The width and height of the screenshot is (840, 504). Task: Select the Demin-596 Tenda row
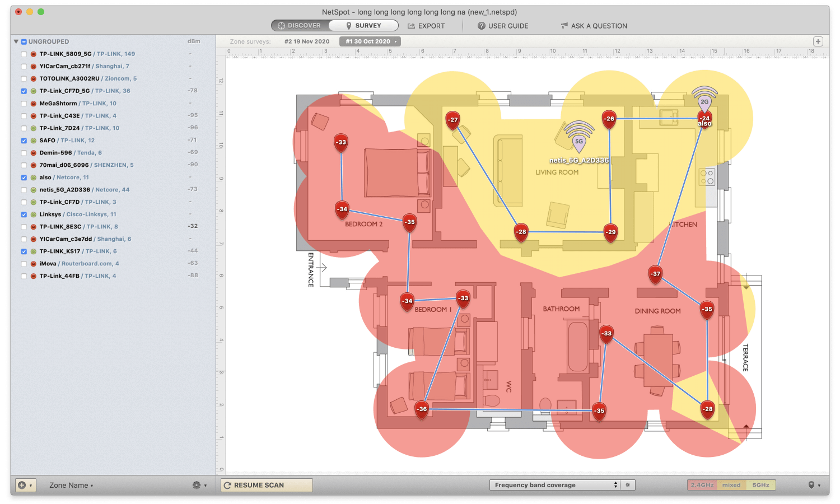(113, 153)
